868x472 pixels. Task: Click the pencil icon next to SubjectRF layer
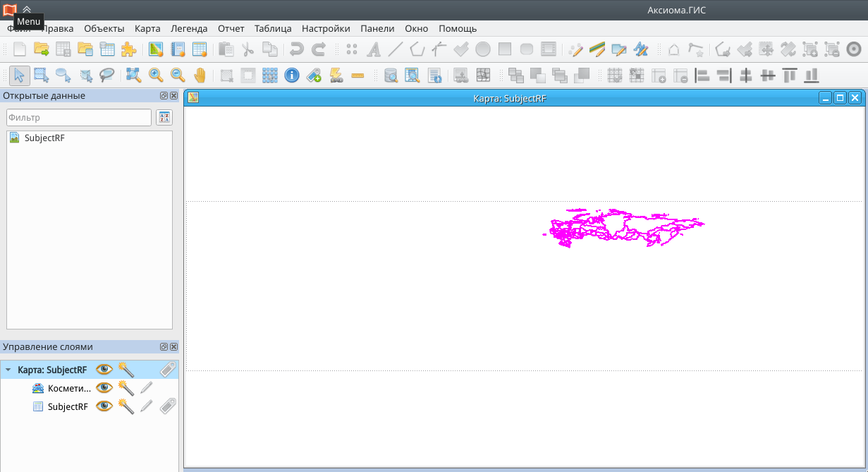tap(146, 406)
